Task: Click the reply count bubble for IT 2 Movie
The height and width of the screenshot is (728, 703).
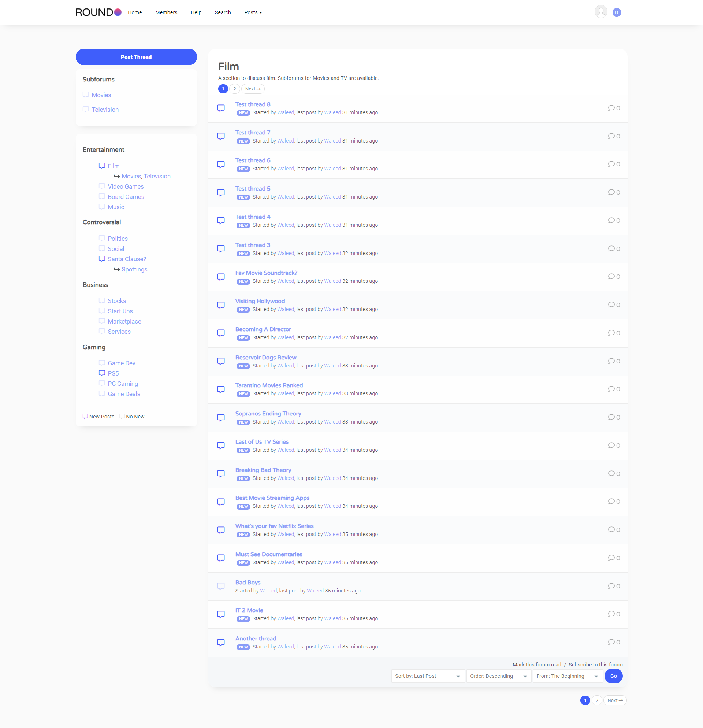Action: pyautogui.click(x=614, y=614)
